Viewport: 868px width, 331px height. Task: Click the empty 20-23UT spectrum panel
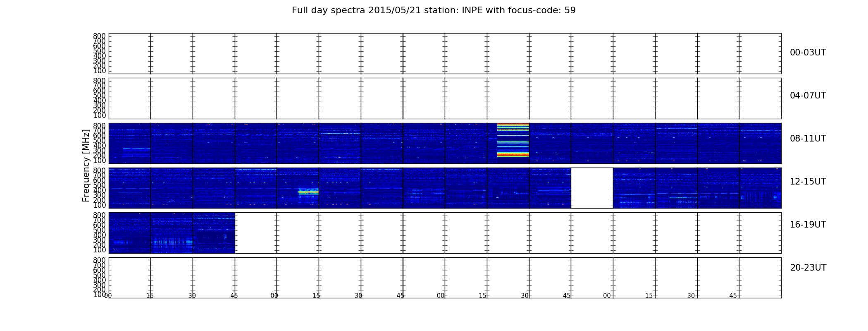point(445,278)
